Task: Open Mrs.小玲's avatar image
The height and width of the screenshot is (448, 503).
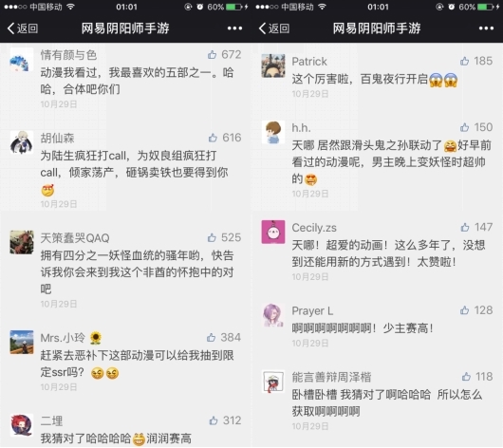Action: [22, 342]
